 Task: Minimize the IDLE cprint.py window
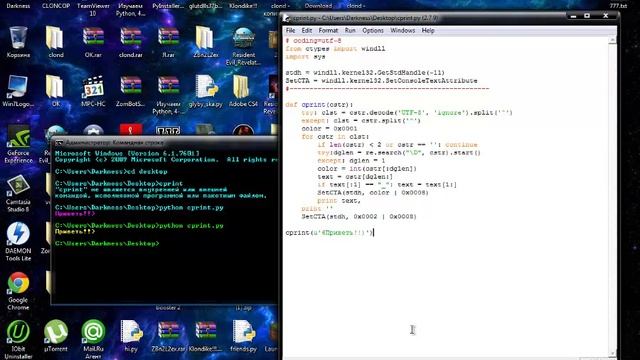[573, 16]
